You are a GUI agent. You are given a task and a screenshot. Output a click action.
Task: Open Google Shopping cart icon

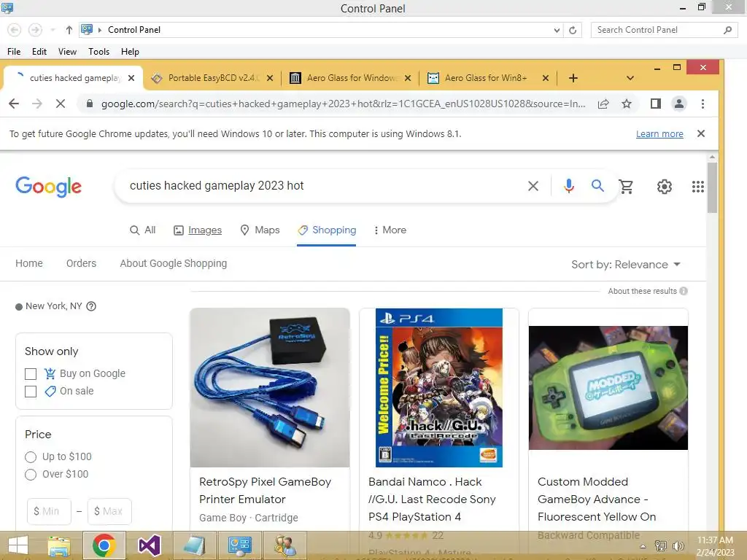[x=626, y=186]
